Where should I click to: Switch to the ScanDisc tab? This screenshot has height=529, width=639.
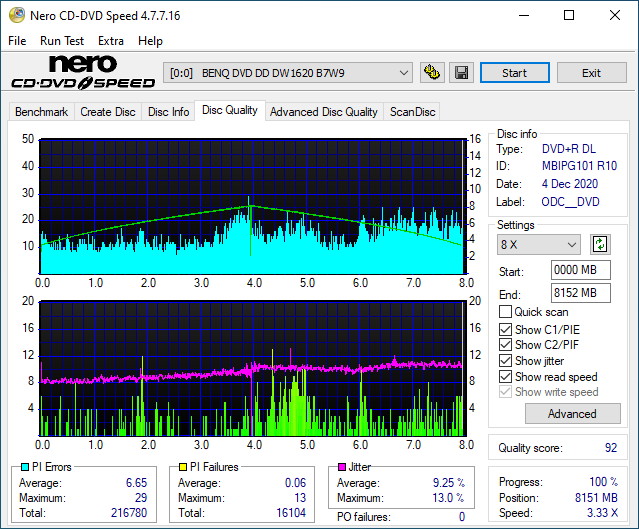[x=412, y=112]
